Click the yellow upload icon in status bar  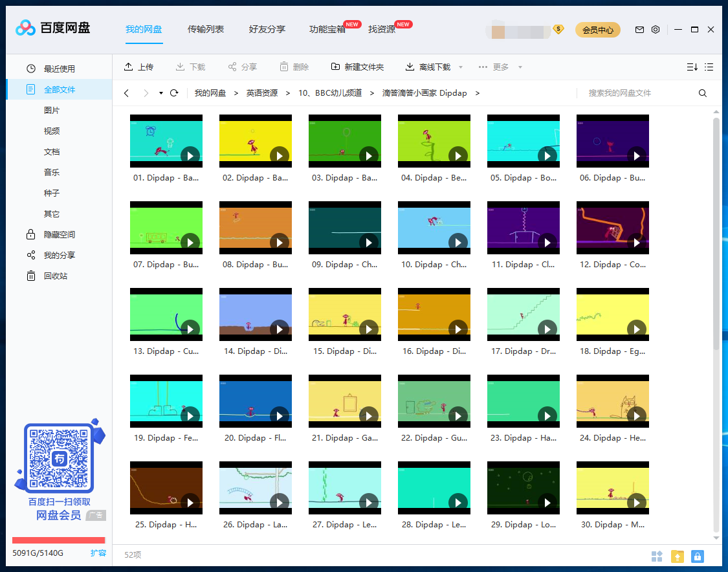pyautogui.click(x=678, y=556)
